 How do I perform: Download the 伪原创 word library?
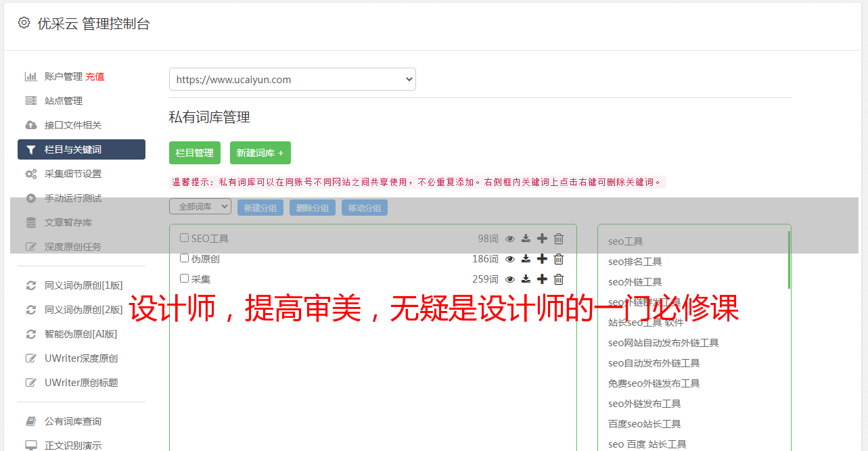coord(526,259)
